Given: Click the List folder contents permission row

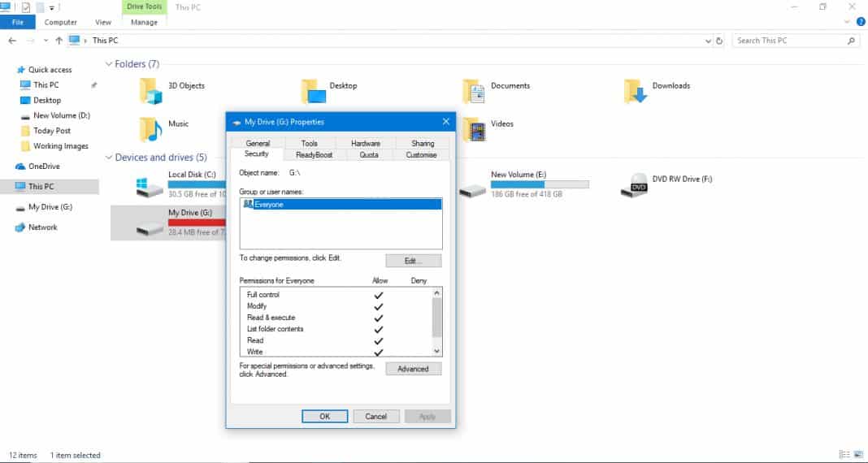Looking at the screenshot, I should point(336,329).
